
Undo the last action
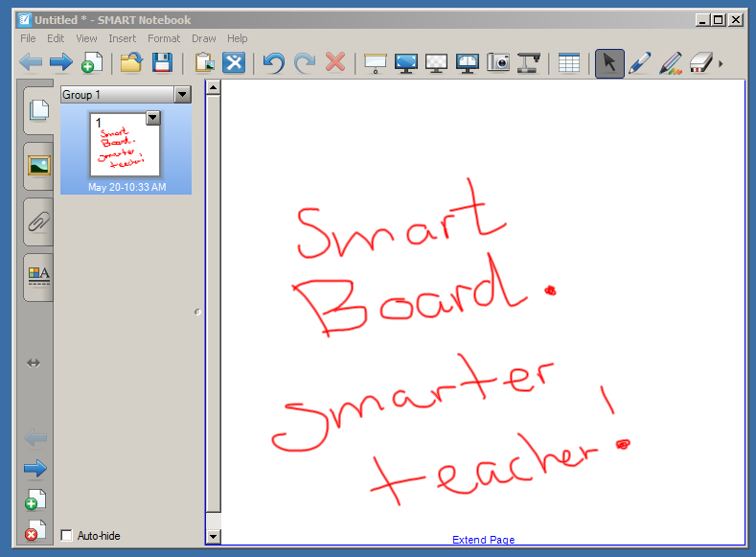274,62
